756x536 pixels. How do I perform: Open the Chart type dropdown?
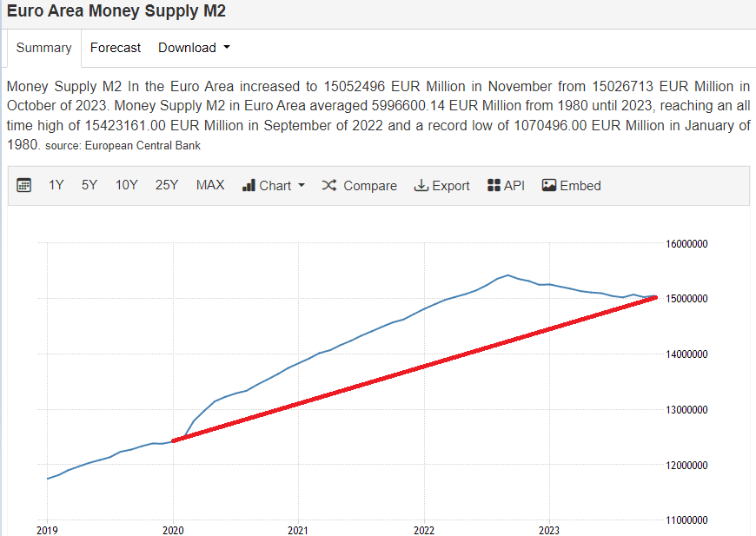274,186
